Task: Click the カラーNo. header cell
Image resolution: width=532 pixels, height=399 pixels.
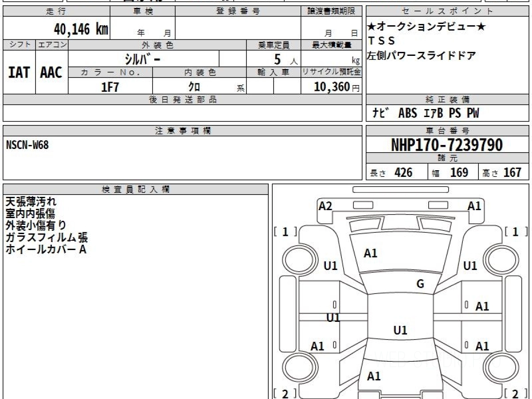Action: (110, 72)
